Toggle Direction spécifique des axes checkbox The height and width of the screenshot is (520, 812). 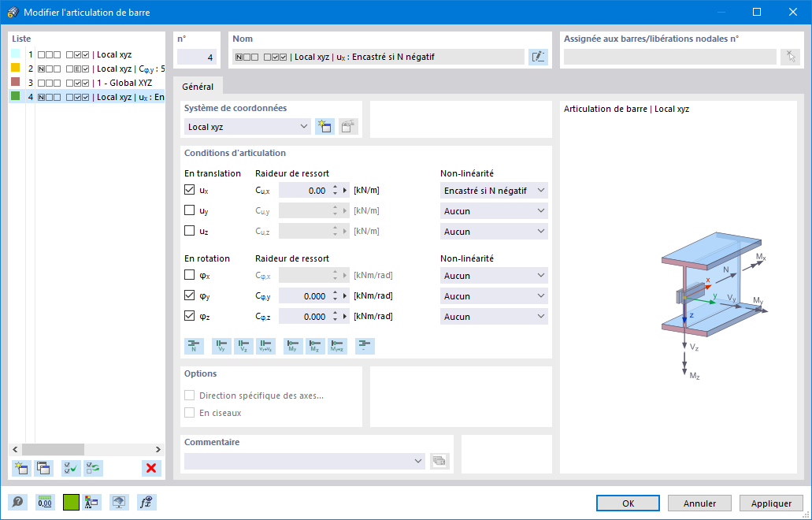coord(190,396)
